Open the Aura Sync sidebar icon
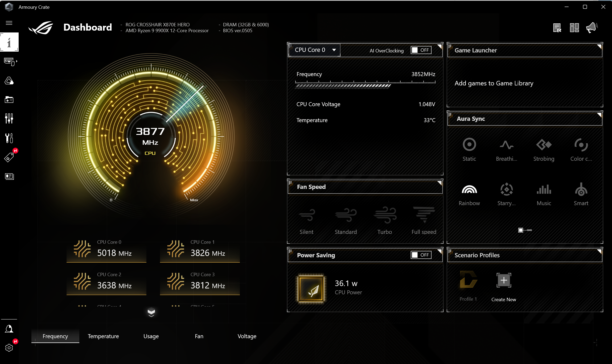Viewport: 612px width, 364px height. tap(9, 81)
